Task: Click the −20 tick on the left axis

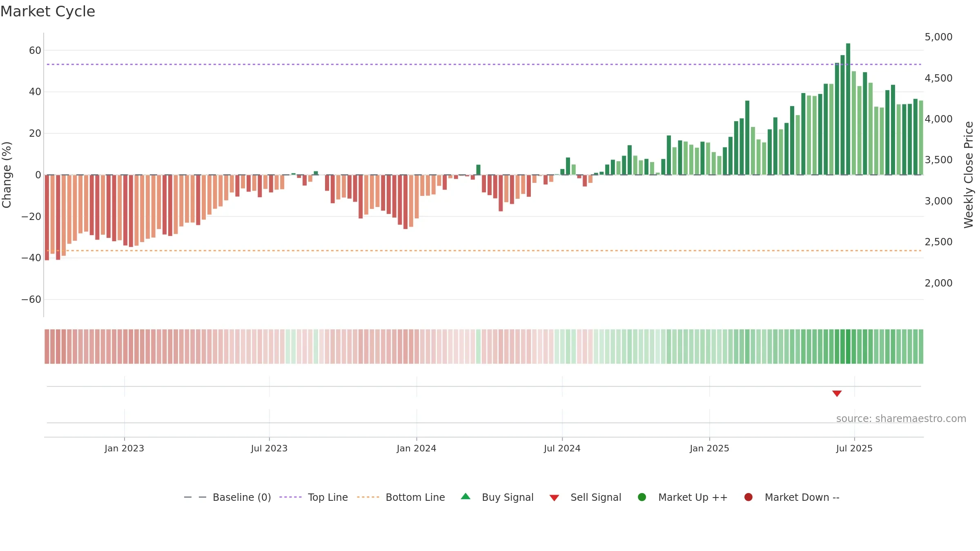Action: coord(31,217)
